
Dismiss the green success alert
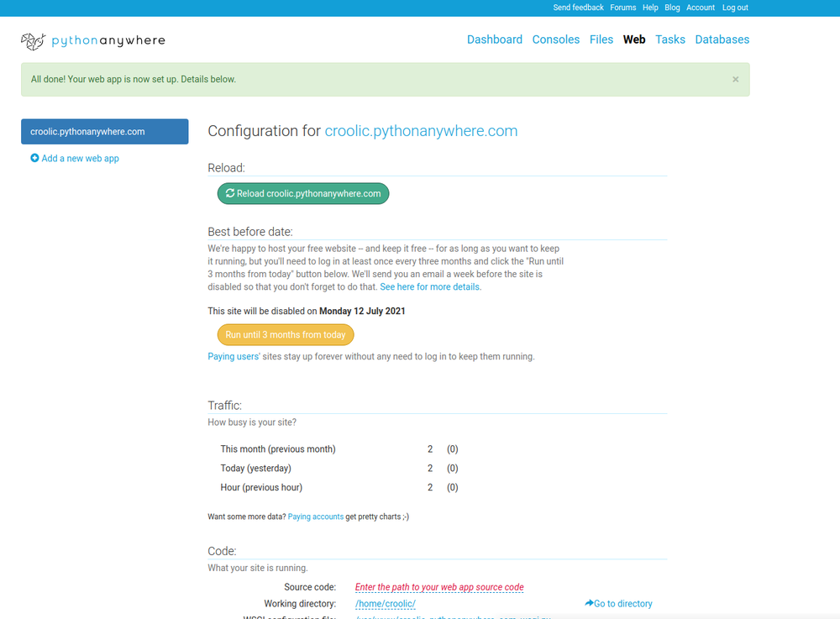pos(736,79)
